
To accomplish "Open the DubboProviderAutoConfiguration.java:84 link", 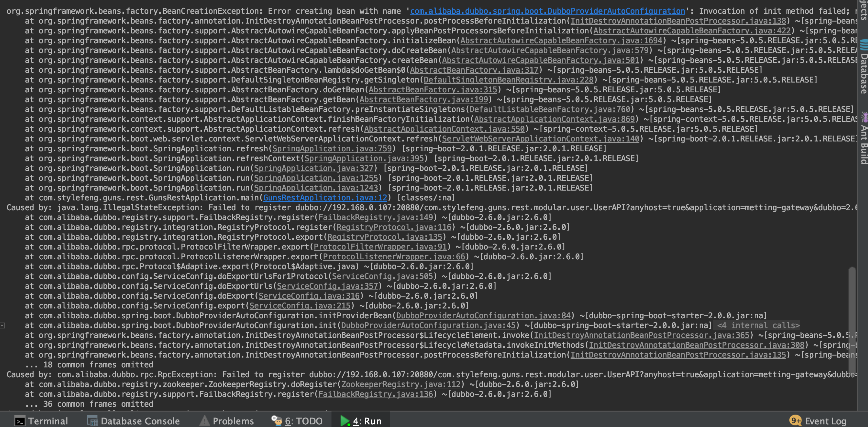I will (483, 316).
